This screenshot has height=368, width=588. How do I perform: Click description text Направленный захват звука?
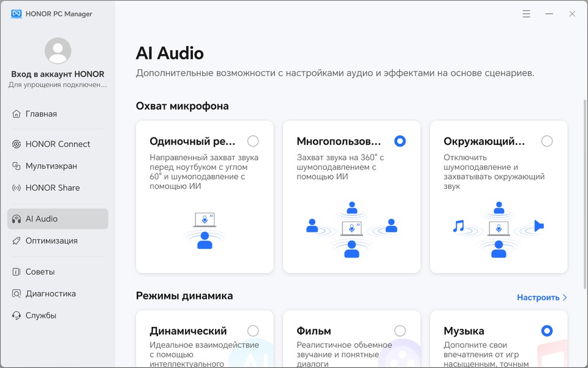pos(204,172)
